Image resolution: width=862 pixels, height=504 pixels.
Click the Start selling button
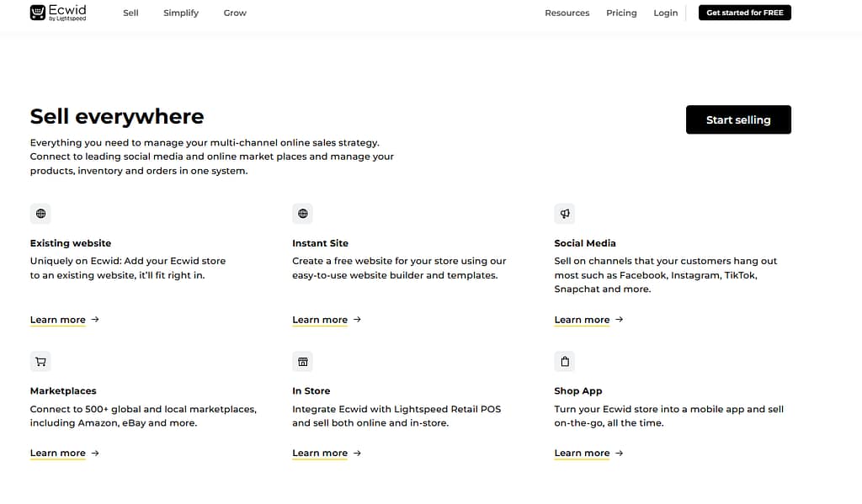point(738,119)
